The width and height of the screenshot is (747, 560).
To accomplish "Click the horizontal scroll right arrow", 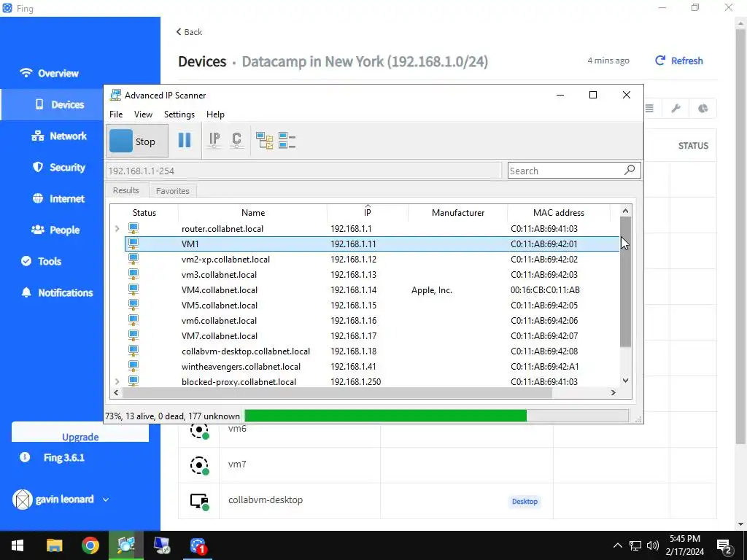I will click(x=613, y=393).
